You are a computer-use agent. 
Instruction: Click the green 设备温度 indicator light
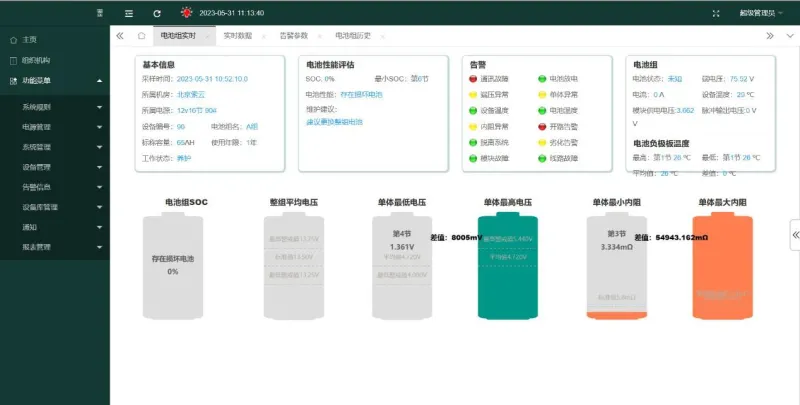[472, 111]
